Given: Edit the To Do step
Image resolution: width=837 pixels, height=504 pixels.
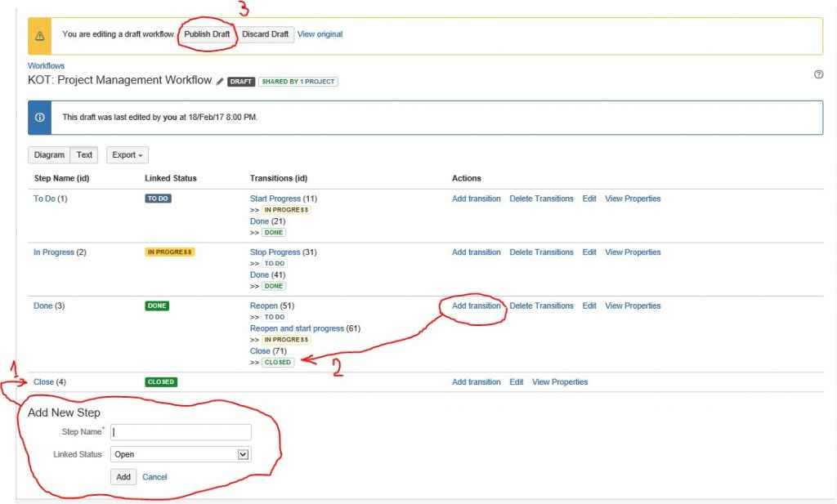Looking at the screenshot, I should 589,199.
